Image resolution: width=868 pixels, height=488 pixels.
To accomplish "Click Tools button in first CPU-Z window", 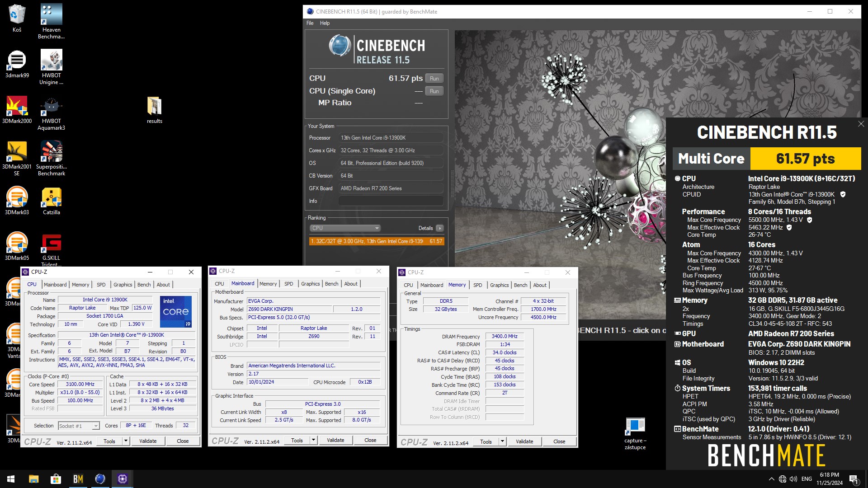I will tap(109, 441).
